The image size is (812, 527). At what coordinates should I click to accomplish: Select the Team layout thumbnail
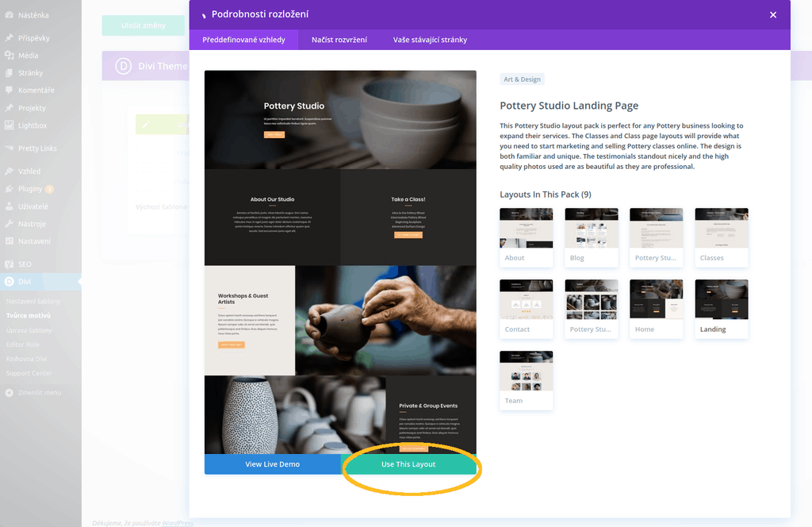click(527, 380)
